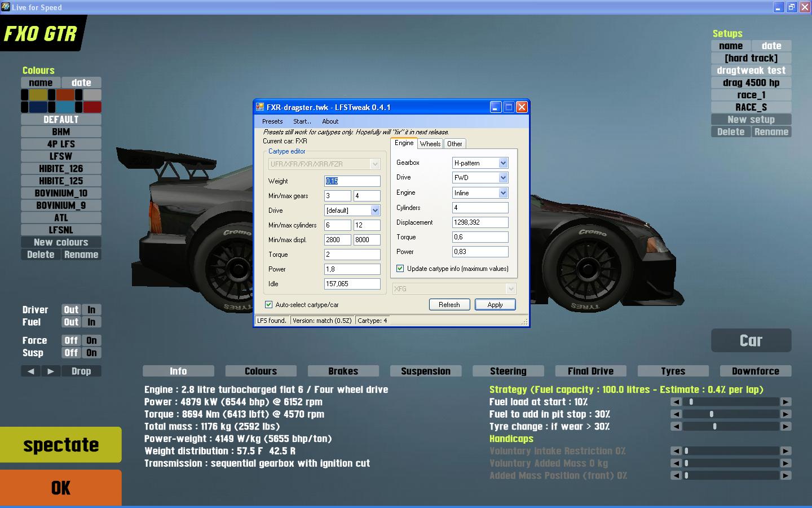Click the next car right arrow beside Drop
This screenshot has height=508, width=812.
[x=51, y=371]
